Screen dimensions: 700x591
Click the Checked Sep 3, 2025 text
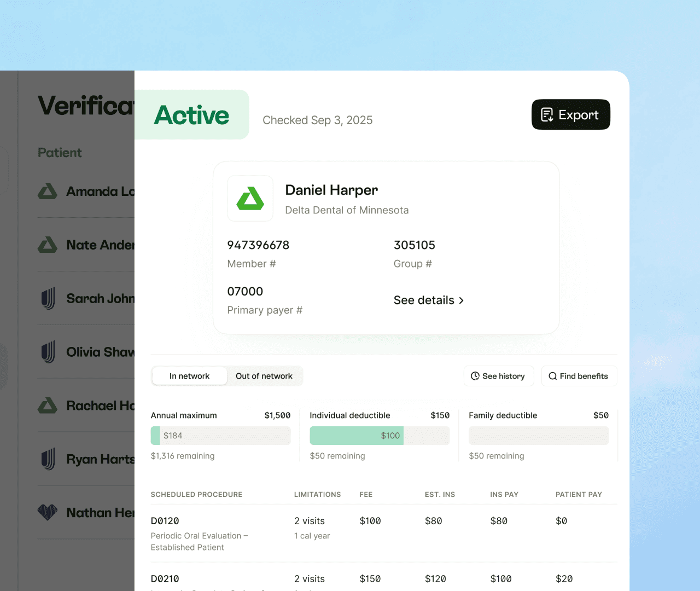318,120
